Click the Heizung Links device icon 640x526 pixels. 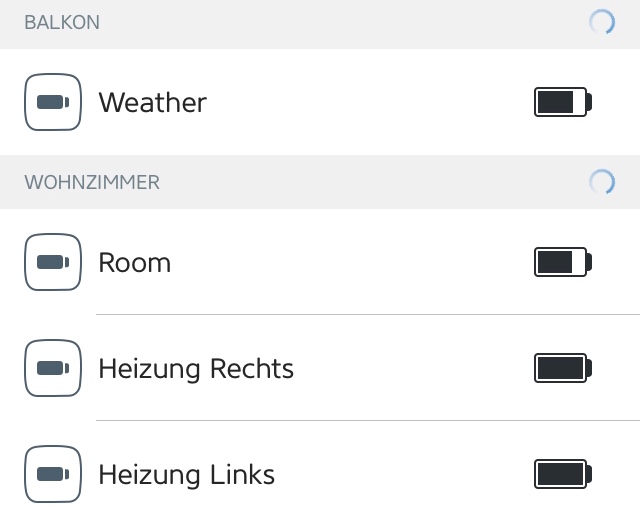tap(52, 474)
